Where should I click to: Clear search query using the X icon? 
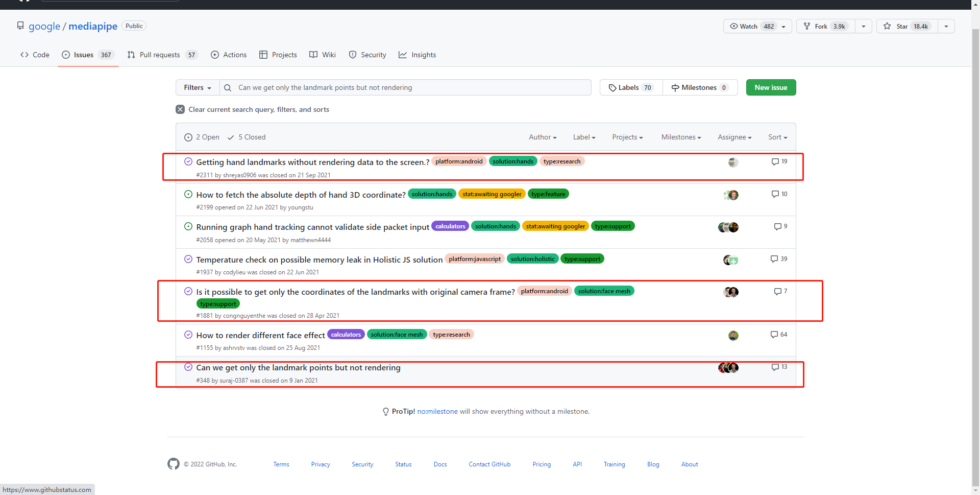coord(180,109)
